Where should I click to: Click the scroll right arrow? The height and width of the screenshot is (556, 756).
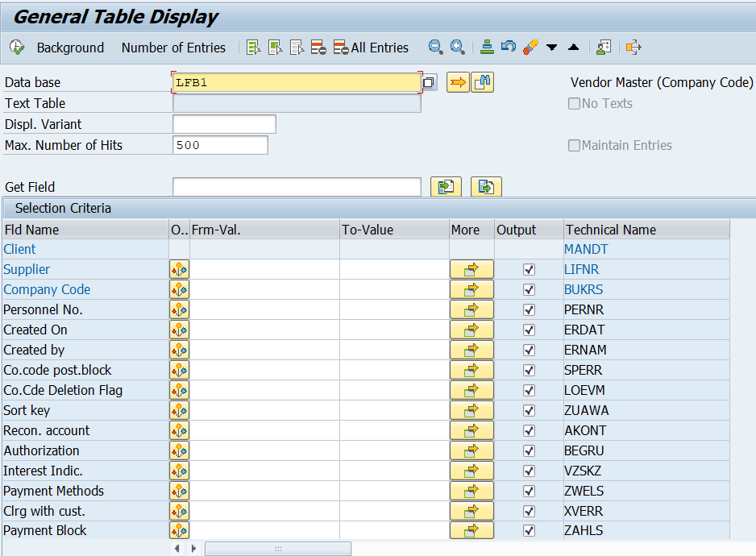[x=193, y=549]
